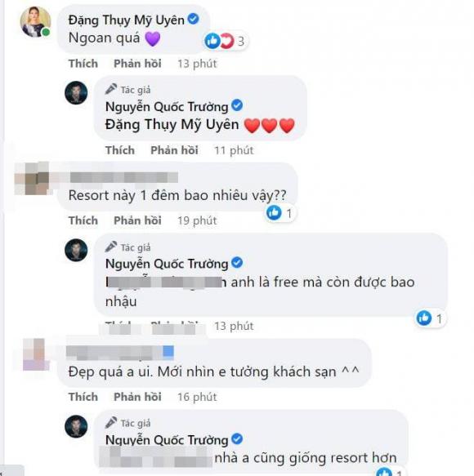Reply to the "Đẹp quá a ui" comment
Screen dimensions: 474x476
[137, 397]
